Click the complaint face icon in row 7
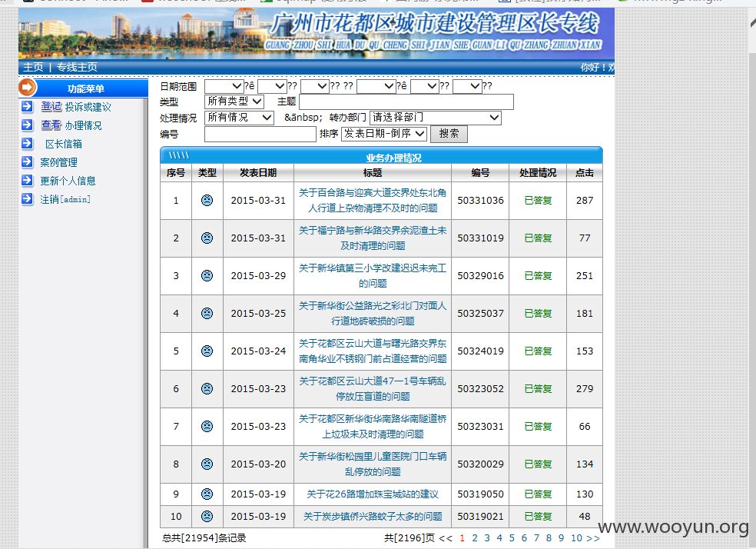The width and height of the screenshot is (756, 549). pos(207,426)
